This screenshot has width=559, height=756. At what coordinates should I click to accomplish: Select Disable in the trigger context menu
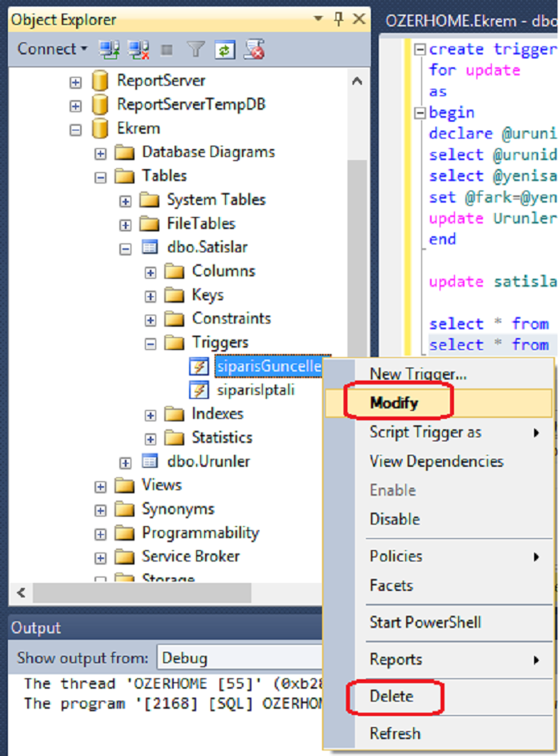[x=394, y=519]
